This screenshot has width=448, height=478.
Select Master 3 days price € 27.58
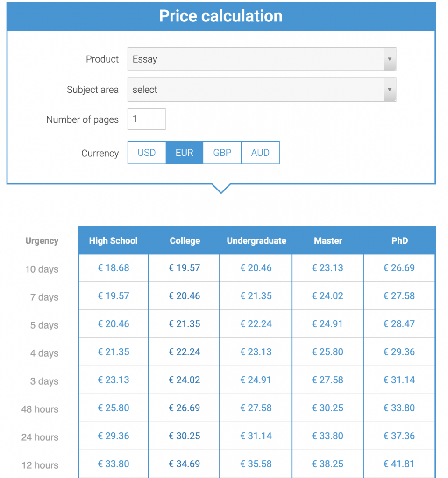point(327,380)
